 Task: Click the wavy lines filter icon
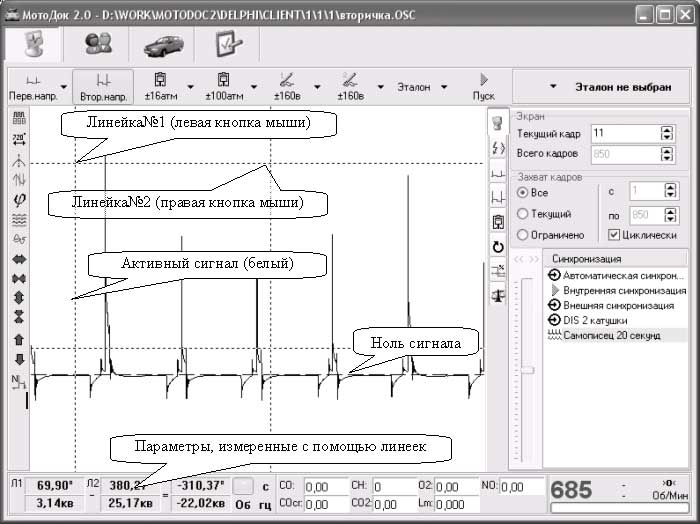pos(19,220)
